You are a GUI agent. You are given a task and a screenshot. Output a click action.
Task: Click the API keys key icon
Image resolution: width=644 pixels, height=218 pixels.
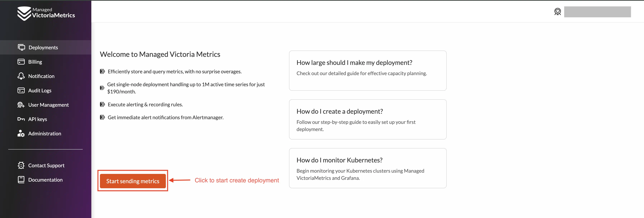pos(21,119)
